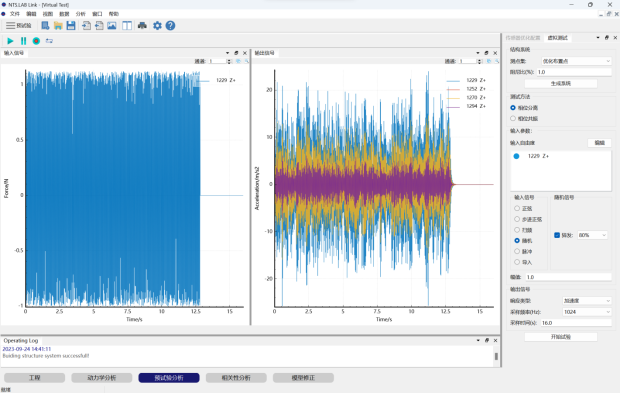Click the blue question mark help icon
The height and width of the screenshot is (393, 620).
click(x=170, y=26)
